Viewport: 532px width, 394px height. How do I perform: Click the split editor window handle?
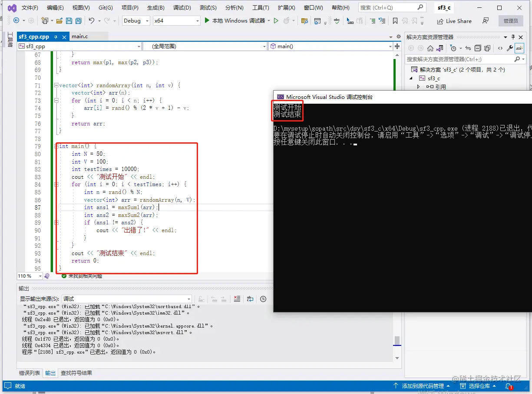coord(397,46)
